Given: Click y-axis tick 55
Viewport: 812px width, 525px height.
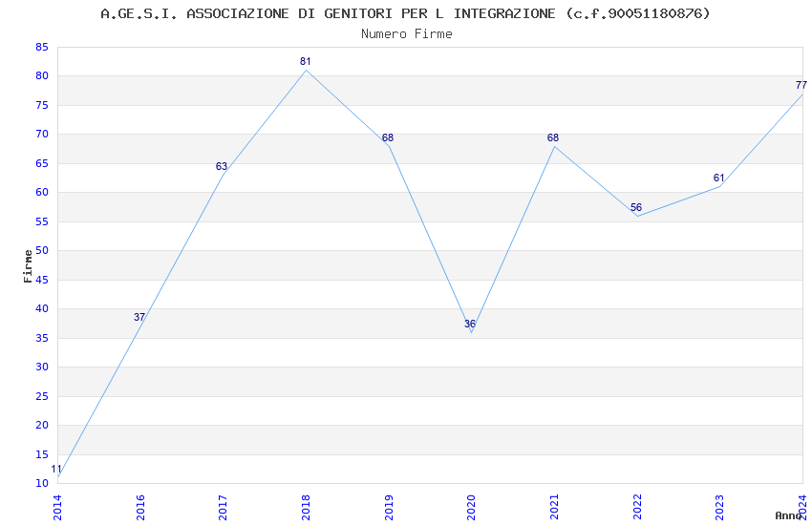Looking at the screenshot, I should (x=42, y=221).
